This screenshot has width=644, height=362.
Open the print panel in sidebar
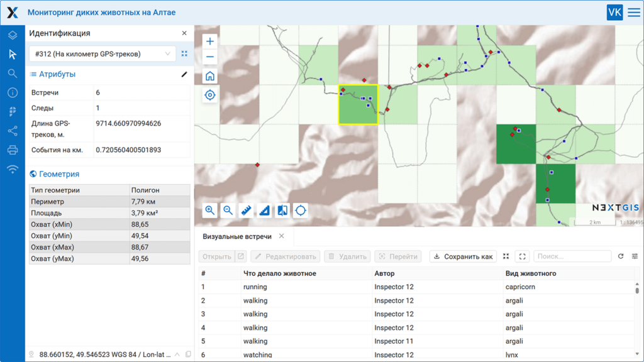[13, 150]
